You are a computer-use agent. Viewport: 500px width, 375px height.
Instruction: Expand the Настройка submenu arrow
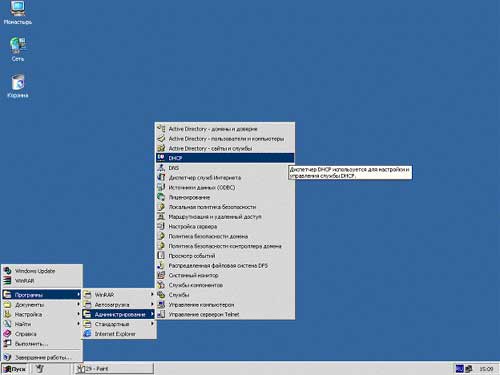tap(78, 314)
